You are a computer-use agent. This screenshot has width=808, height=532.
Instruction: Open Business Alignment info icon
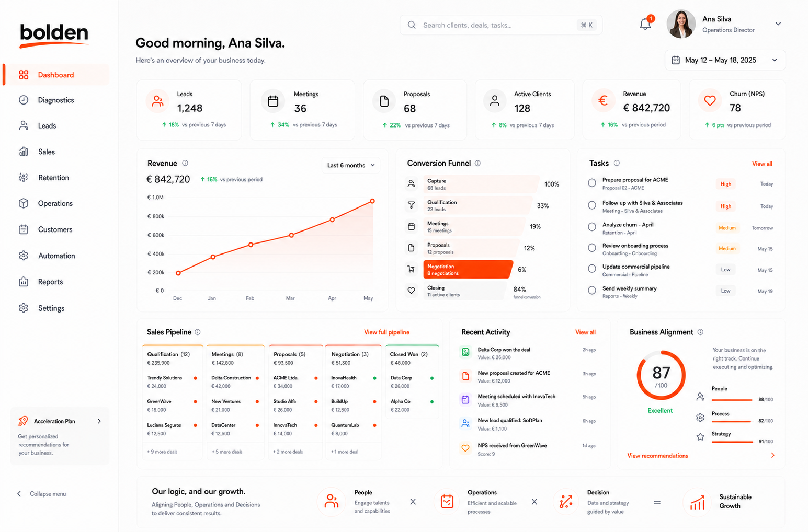click(700, 332)
